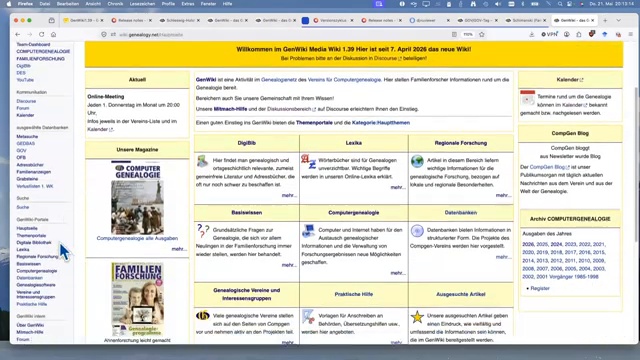Bookmark this page with the star icon
This screenshot has height=360, width=640.
[482, 35]
